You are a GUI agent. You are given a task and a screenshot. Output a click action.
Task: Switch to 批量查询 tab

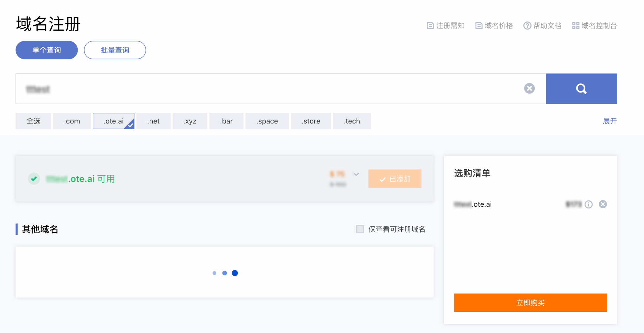115,50
